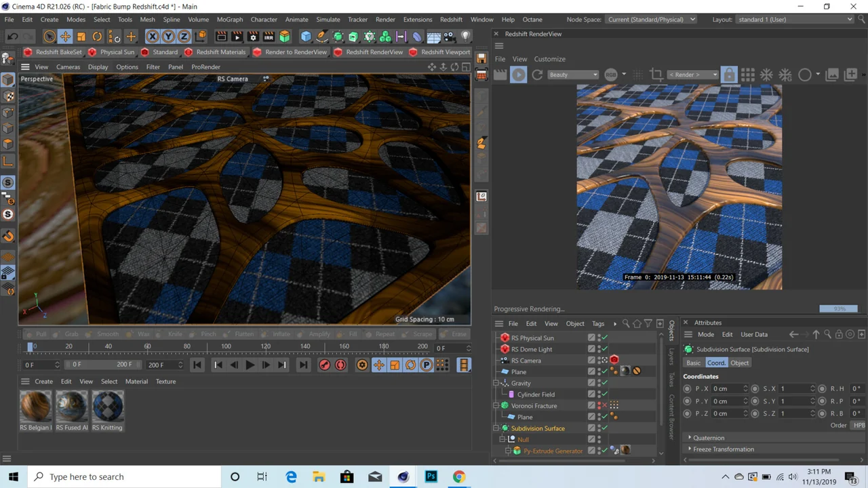
Task: Click the progressive rendering progress bar
Action: [838, 309]
